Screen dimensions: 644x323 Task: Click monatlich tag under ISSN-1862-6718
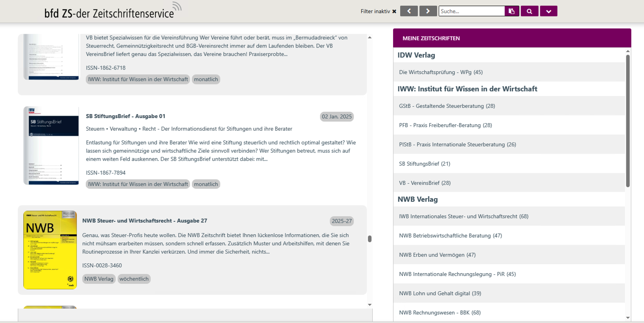point(206,79)
